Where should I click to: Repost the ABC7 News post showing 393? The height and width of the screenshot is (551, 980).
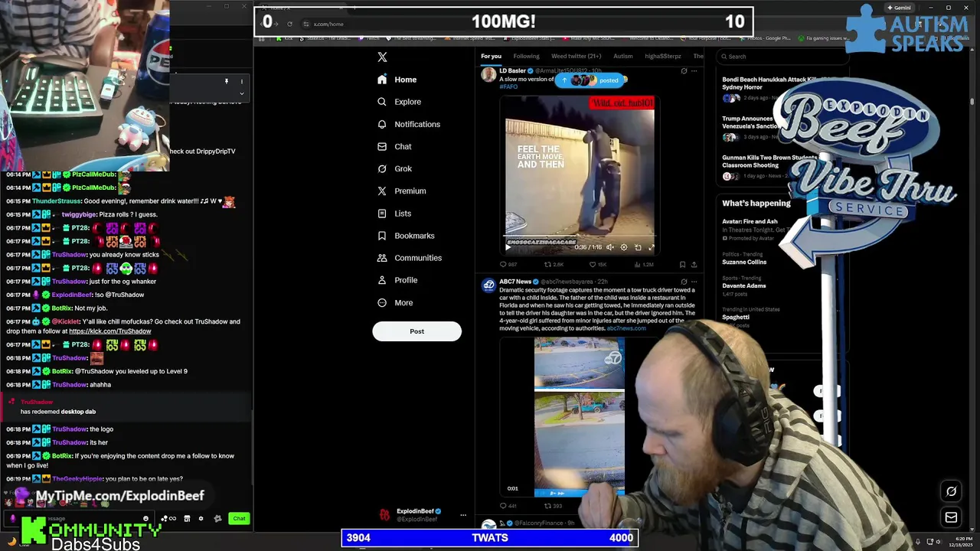click(547, 506)
